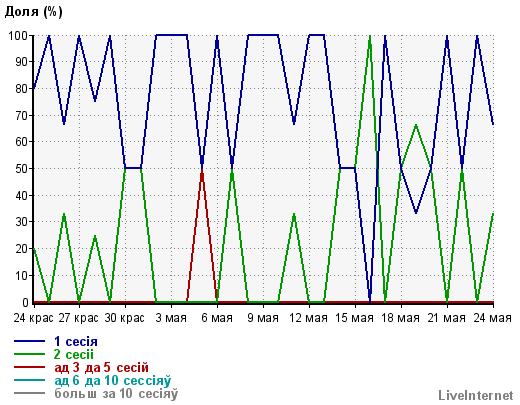Screen dimensions: 520x405
Task: Click the '12 мая' date axis label
Action: point(309,318)
